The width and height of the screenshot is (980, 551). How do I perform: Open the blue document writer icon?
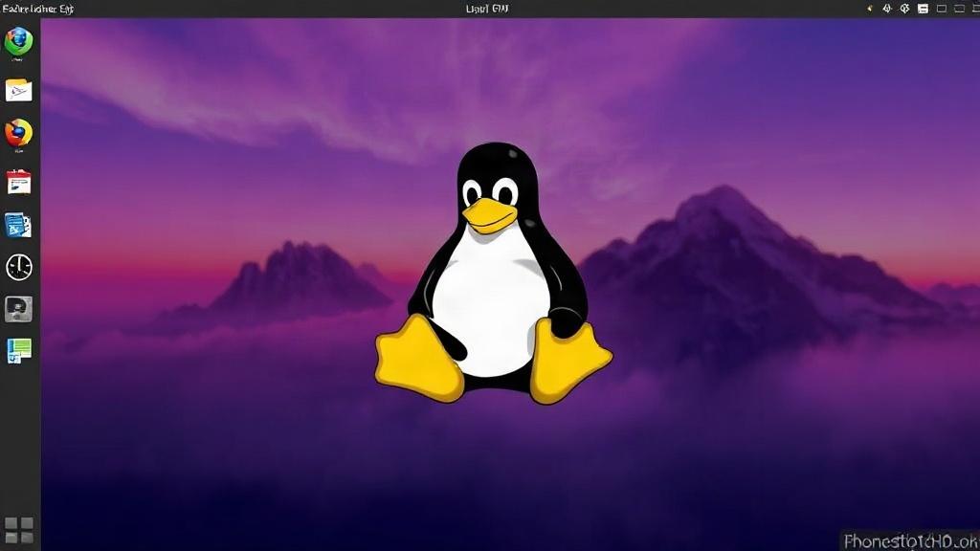18,225
